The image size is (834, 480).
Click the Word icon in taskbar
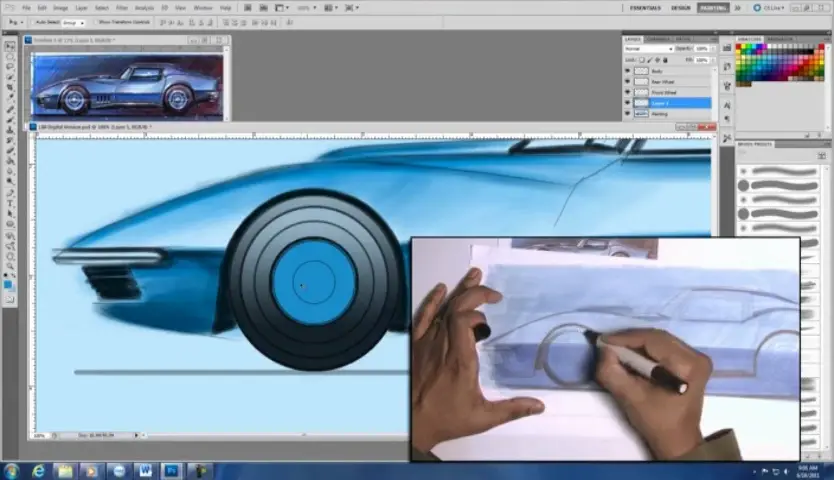[x=145, y=470]
